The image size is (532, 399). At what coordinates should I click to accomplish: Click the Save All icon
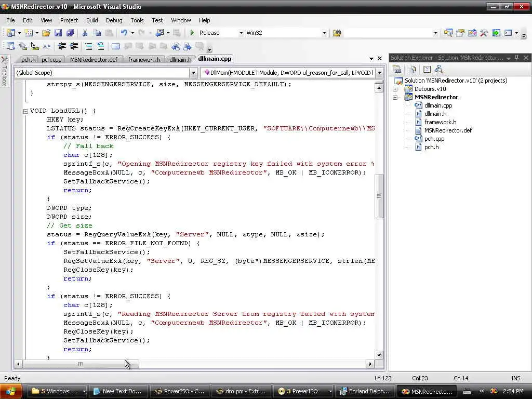click(70, 33)
